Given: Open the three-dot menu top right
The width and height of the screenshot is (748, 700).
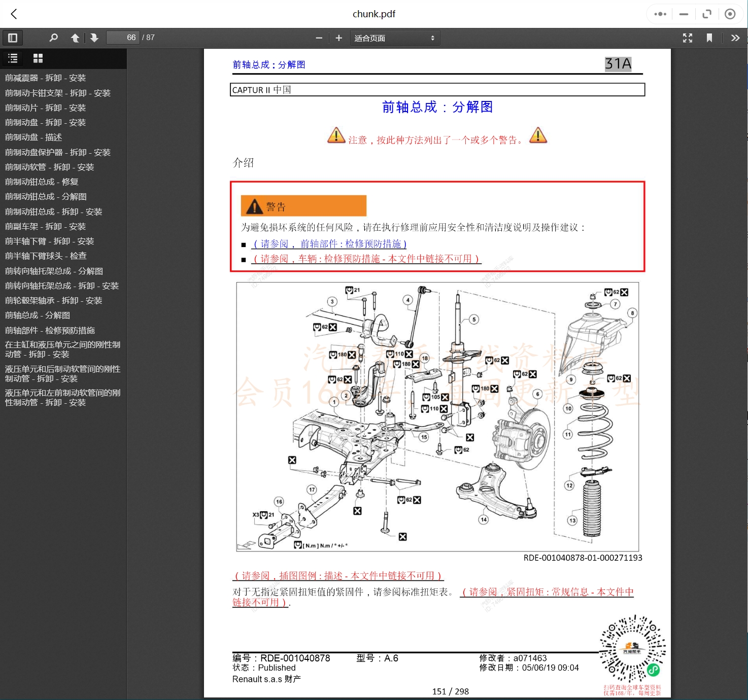Looking at the screenshot, I should [x=660, y=14].
